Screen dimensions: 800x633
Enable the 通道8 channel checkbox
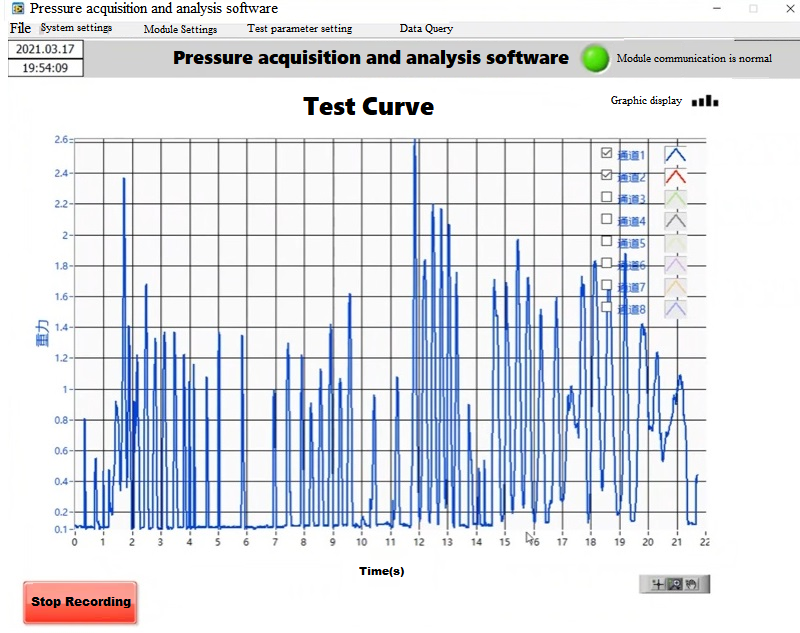click(606, 307)
